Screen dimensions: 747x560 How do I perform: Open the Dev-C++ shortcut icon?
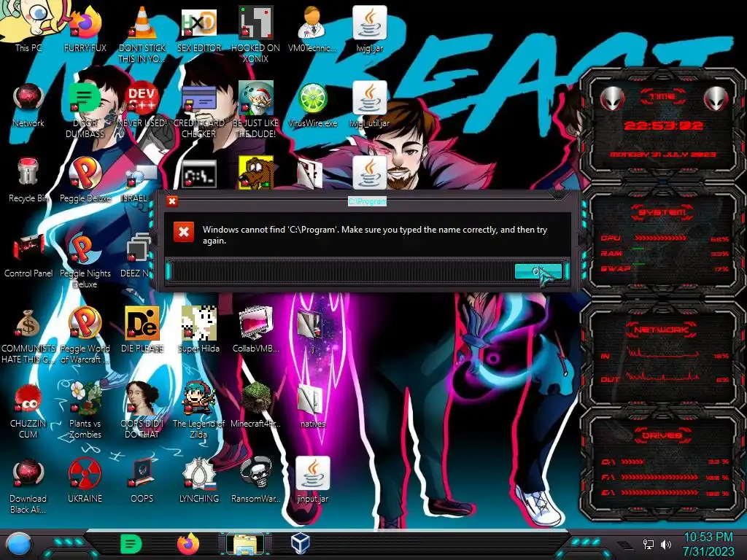[142, 99]
